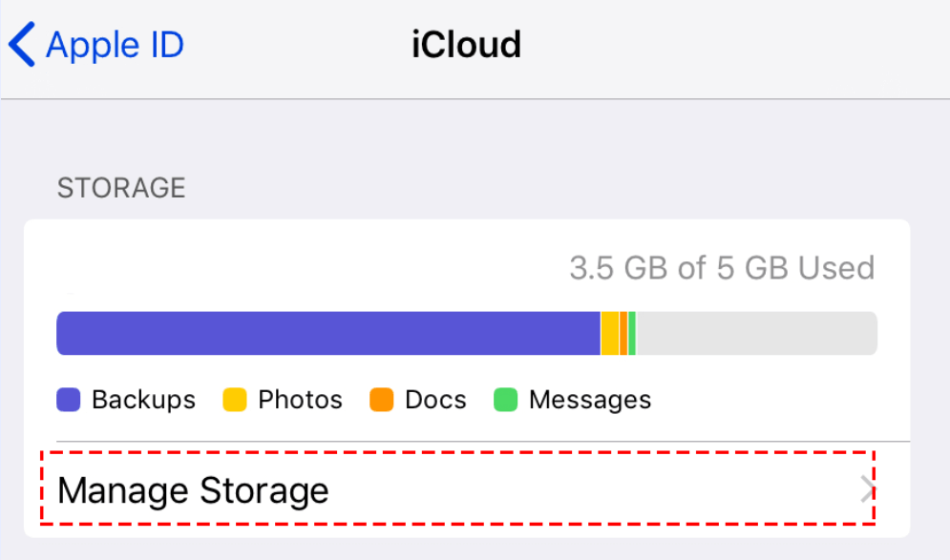Click the purple Backups legend swatch
Image resolution: width=950 pixels, height=560 pixels.
[69, 400]
